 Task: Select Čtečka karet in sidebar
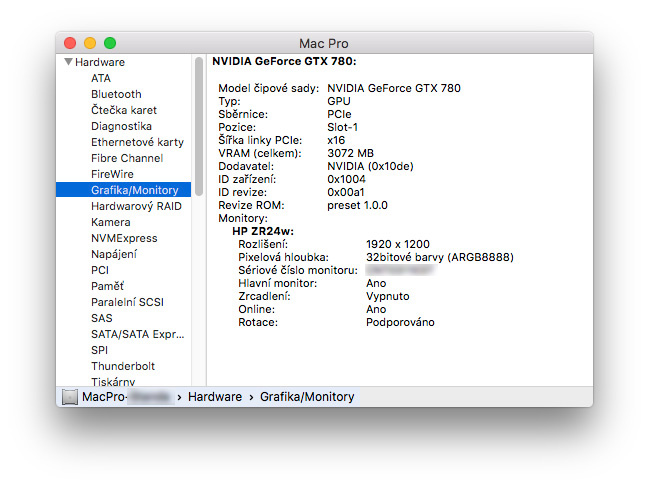click(x=124, y=110)
